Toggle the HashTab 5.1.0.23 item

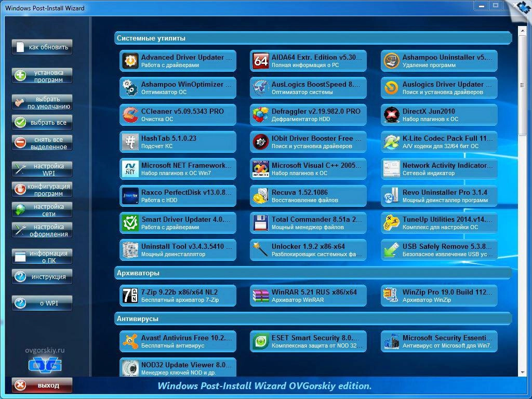point(178,142)
